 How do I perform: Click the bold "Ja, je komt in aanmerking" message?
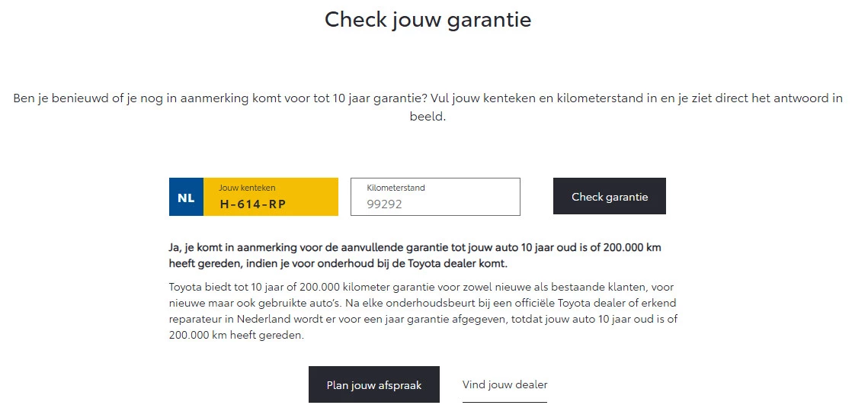pos(415,248)
